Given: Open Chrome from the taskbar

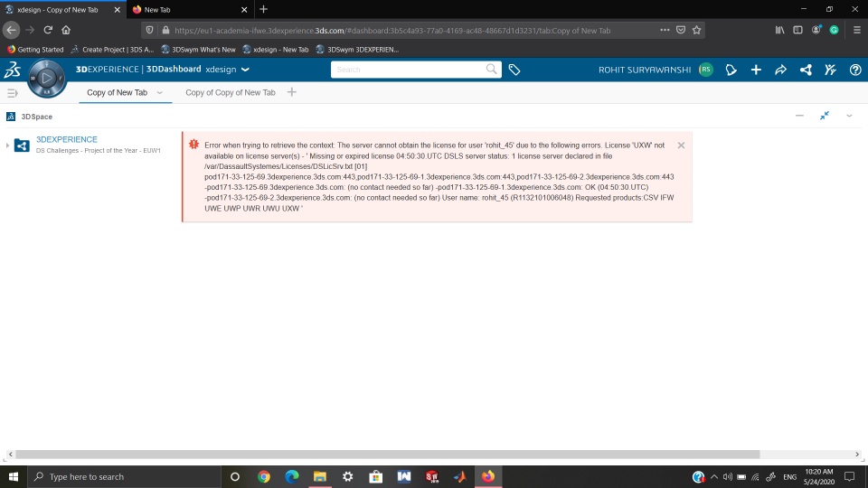Looking at the screenshot, I should pos(263,476).
